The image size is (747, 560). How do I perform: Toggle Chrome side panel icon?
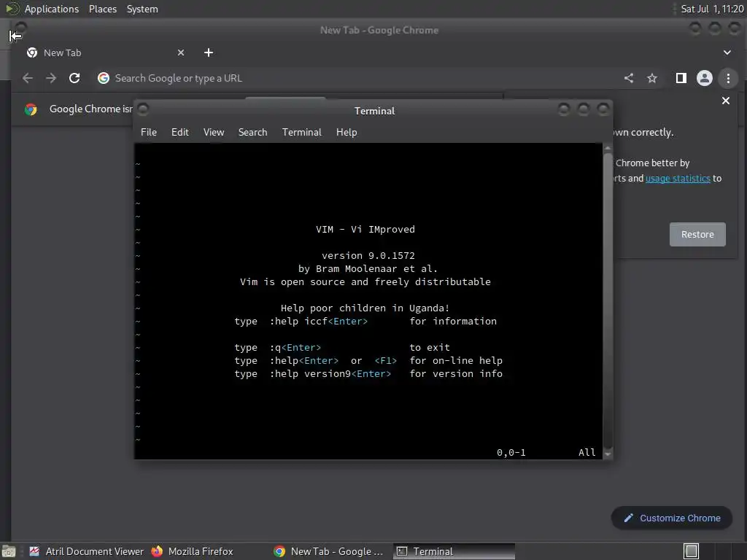[x=681, y=78]
